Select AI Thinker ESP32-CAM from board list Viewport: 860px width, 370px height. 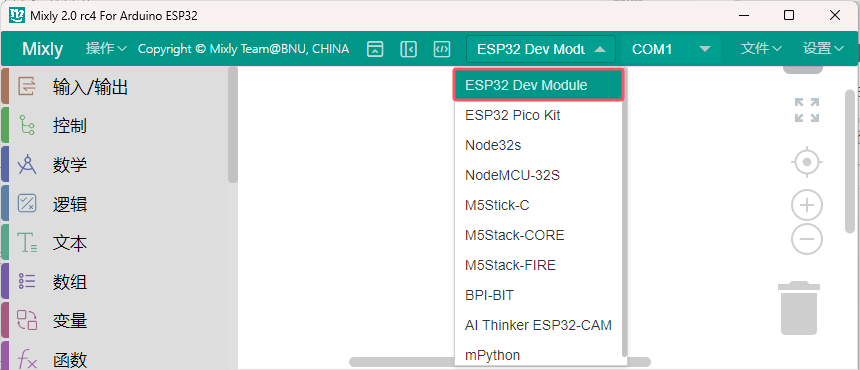point(538,325)
